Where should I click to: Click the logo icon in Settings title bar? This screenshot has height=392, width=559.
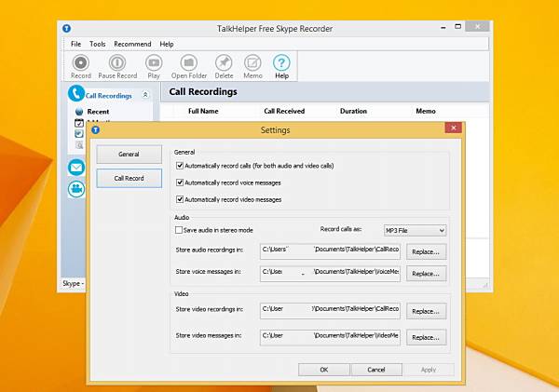pyautogui.click(x=96, y=130)
